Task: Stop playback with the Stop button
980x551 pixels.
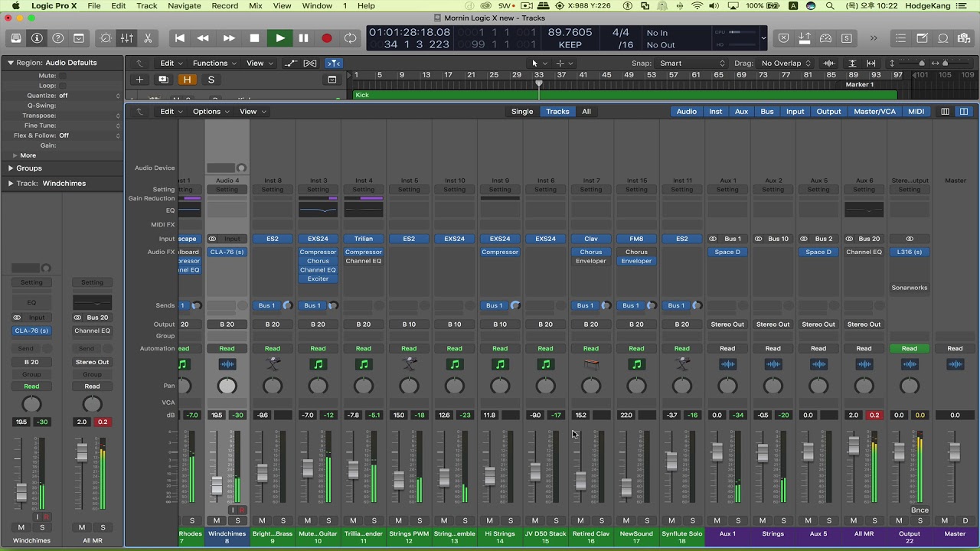Action: [254, 38]
